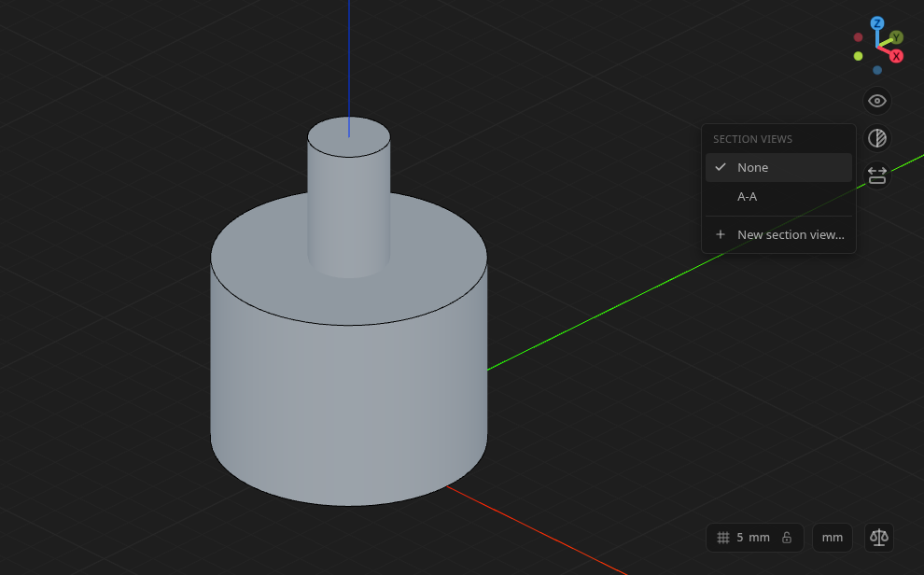Toggle the grid size lock icon
Image resolution: width=924 pixels, height=575 pixels.
(x=787, y=538)
